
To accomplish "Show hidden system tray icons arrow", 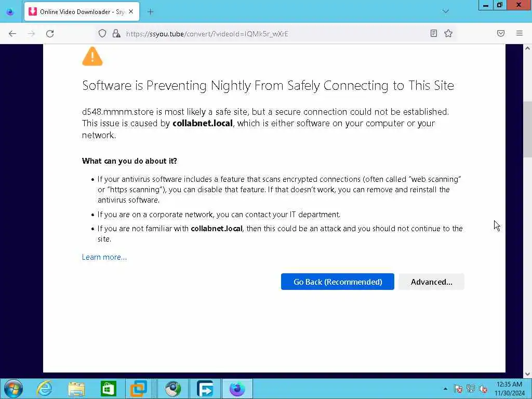I will click(445, 389).
